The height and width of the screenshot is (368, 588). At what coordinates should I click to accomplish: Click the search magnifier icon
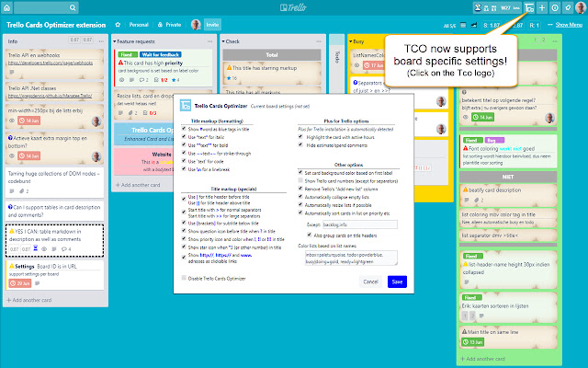point(73,7)
